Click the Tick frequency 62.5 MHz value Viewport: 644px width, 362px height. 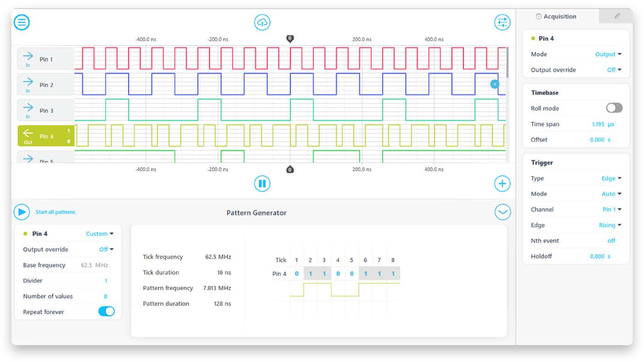218,257
